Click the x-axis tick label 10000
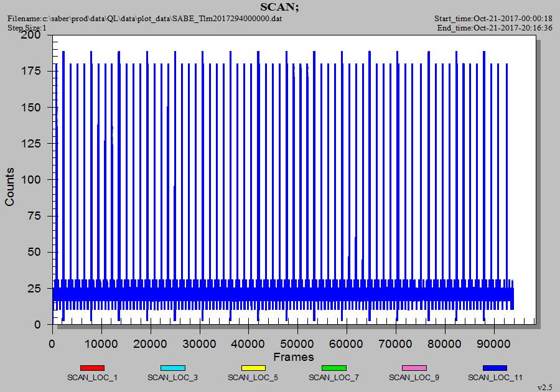560x392 pixels. tap(101, 344)
